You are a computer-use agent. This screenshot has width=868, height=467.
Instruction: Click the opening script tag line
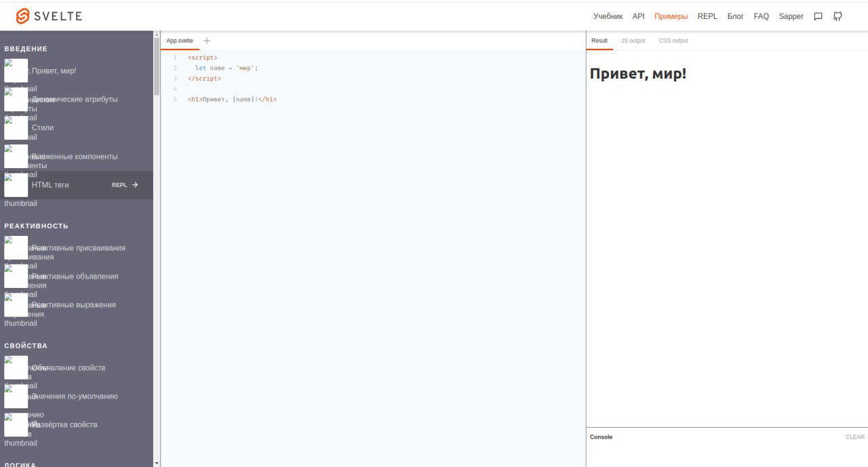(202, 58)
